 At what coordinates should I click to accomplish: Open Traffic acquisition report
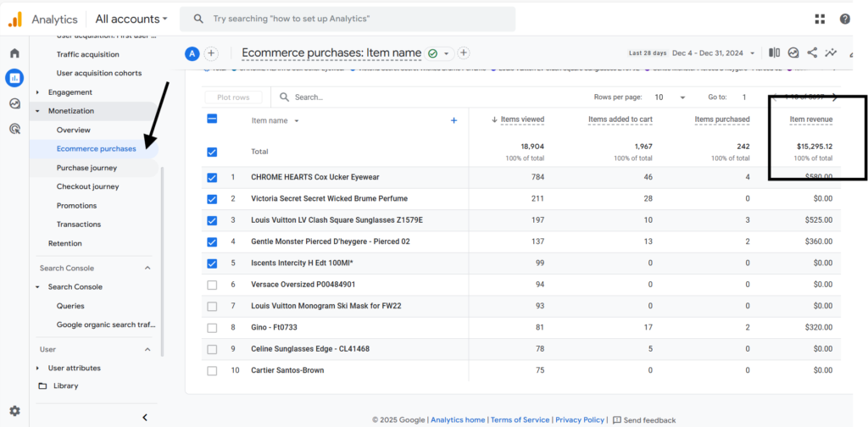pos(87,55)
